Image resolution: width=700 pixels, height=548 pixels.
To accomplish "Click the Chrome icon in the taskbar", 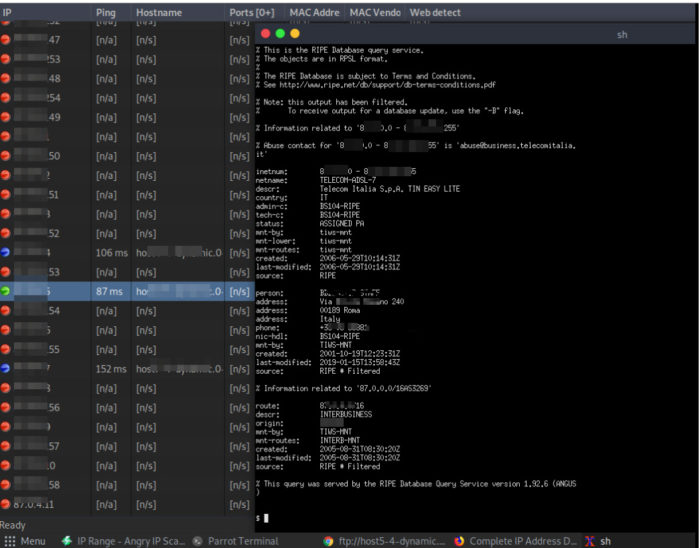I will point(328,541).
